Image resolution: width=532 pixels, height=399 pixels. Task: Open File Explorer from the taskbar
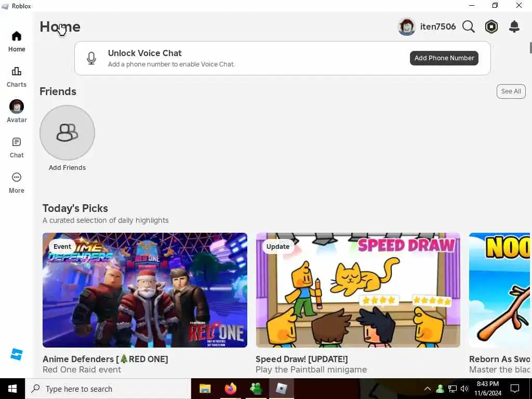pos(205,389)
